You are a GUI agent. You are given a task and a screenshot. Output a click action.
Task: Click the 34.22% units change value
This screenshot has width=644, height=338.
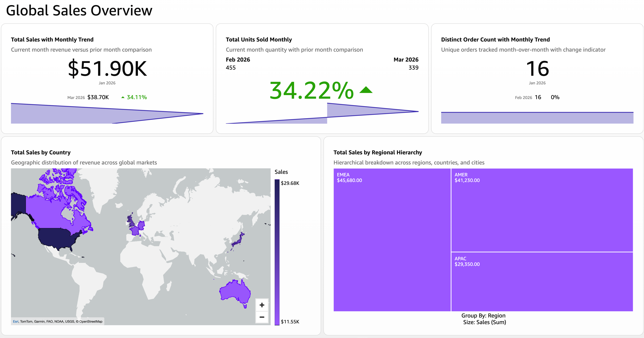click(x=311, y=90)
